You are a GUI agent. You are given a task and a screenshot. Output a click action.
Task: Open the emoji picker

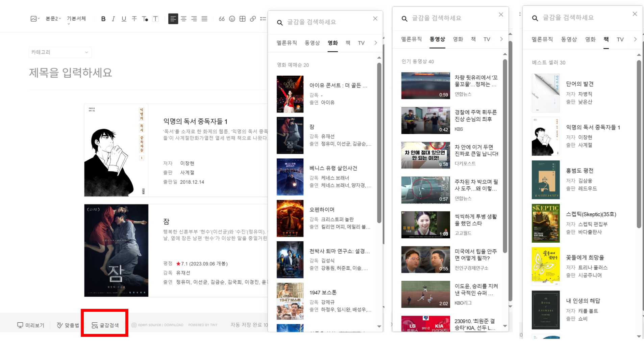tap(232, 19)
